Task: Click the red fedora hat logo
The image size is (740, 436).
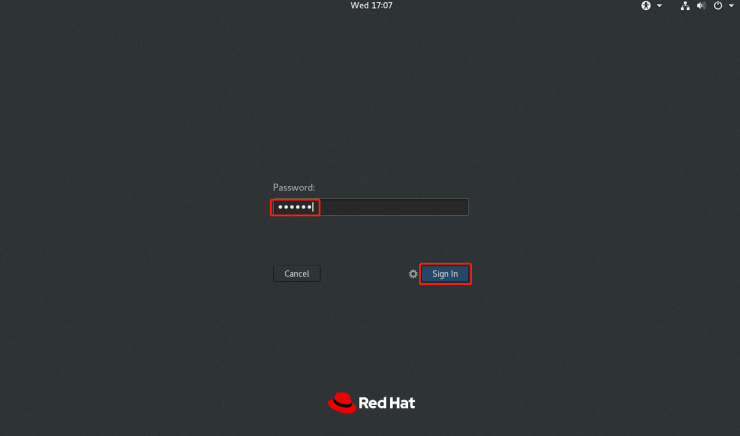Action: click(342, 402)
